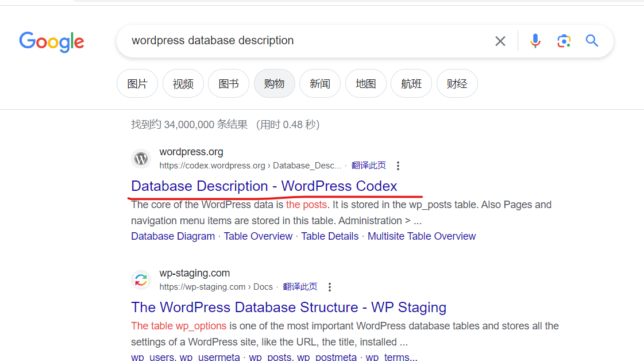Click the codex.wordpress.org URL breadcrumb
This screenshot has width=644, height=361.
click(x=250, y=166)
